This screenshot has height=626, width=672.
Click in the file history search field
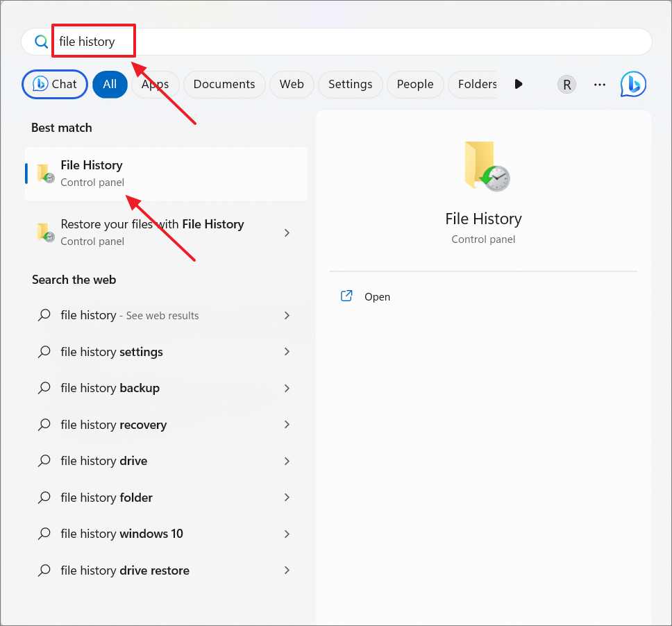tap(337, 42)
